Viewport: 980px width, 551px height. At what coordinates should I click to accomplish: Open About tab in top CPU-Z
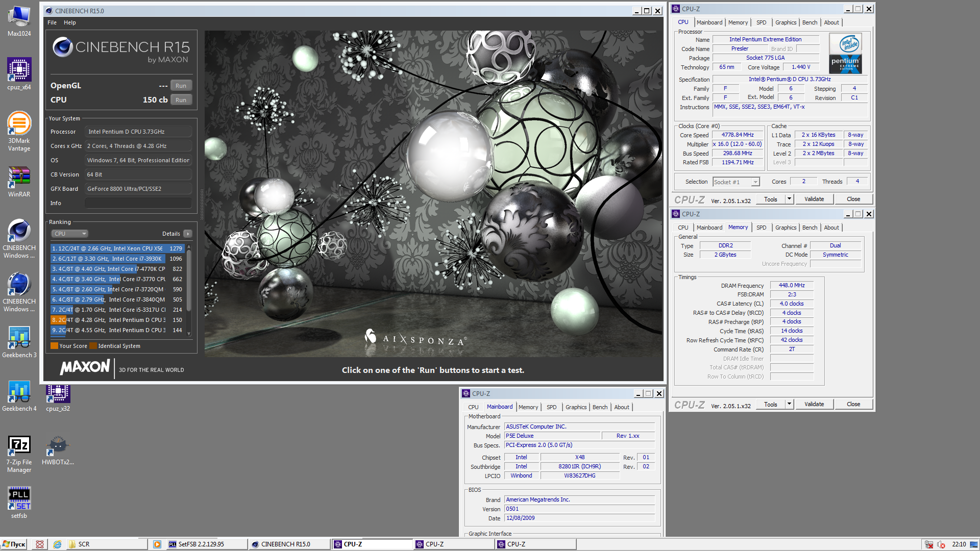click(831, 22)
